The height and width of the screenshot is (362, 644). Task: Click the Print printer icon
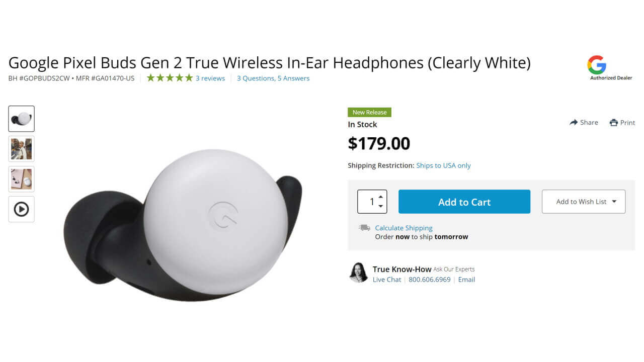click(613, 123)
